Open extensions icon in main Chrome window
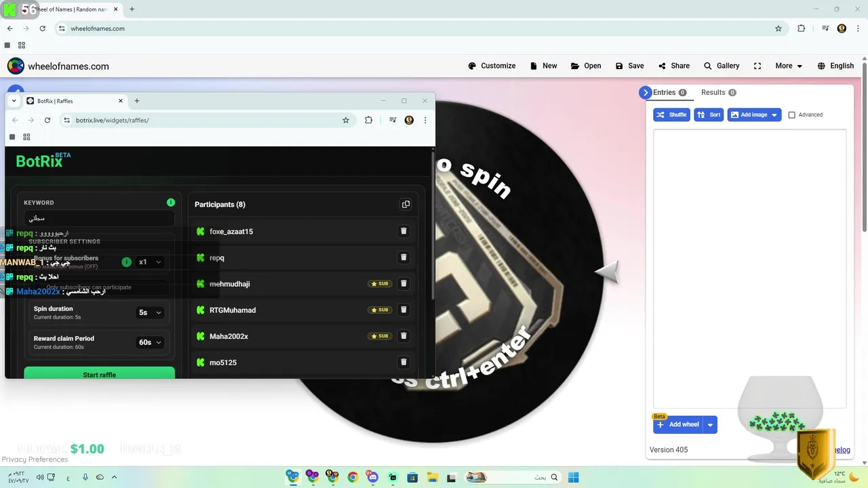 [x=801, y=28]
